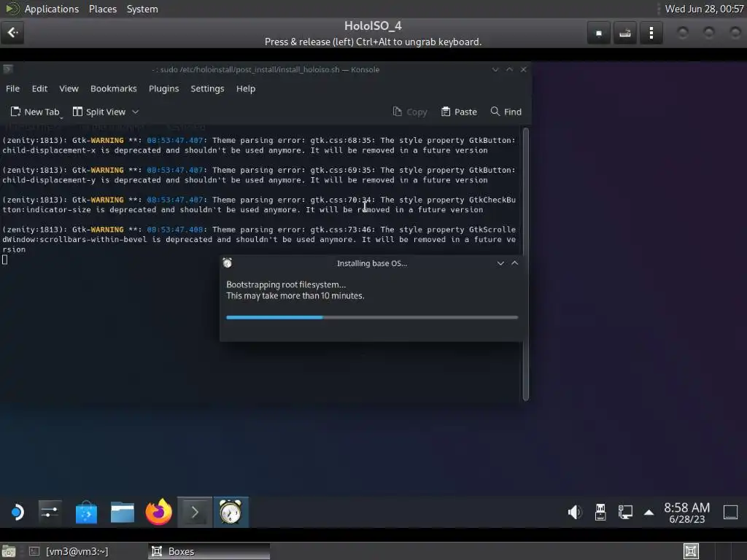Click the host panel show desktop icon
747x560 pixels.
[9, 551]
